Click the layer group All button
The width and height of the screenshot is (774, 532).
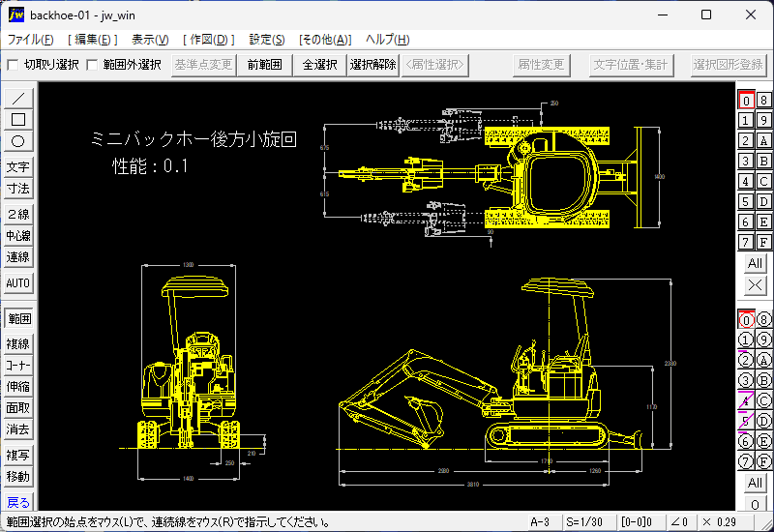pos(755,482)
